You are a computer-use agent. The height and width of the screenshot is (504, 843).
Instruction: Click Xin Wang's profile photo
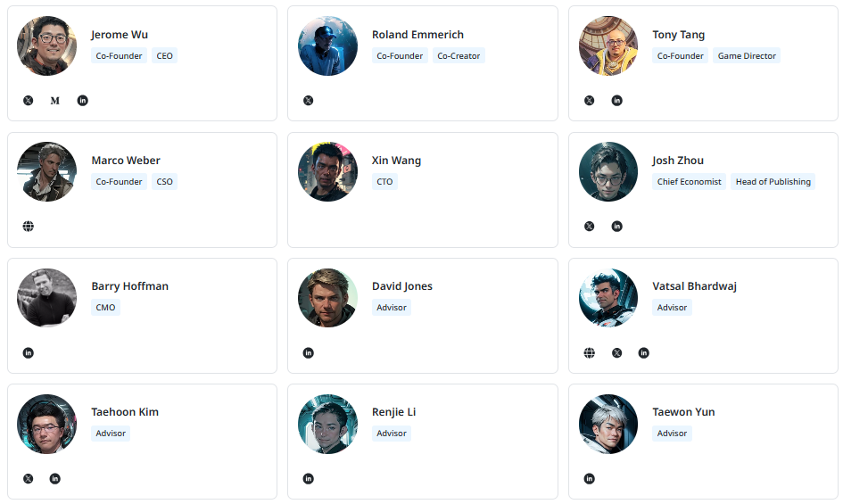click(x=327, y=171)
